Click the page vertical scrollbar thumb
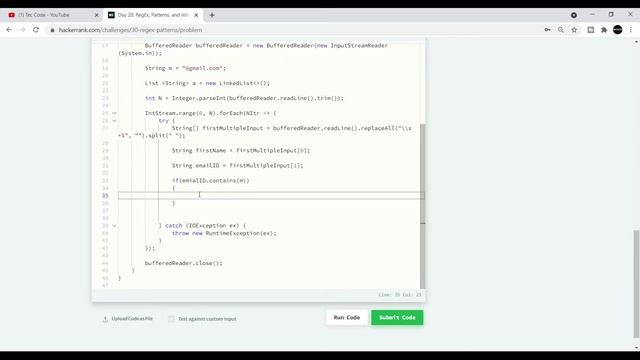 [636, 284]
